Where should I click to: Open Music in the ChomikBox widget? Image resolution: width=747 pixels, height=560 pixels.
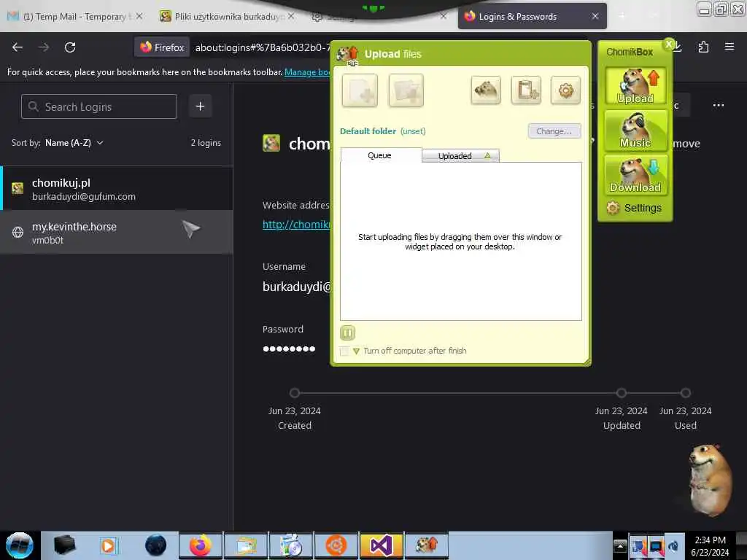pos(635,130)
